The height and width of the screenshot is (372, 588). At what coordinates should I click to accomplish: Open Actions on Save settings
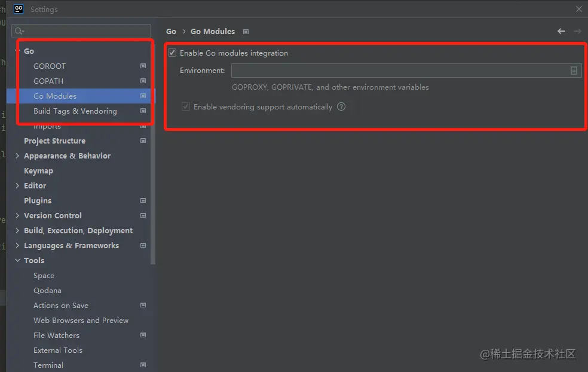coord(61,306)
